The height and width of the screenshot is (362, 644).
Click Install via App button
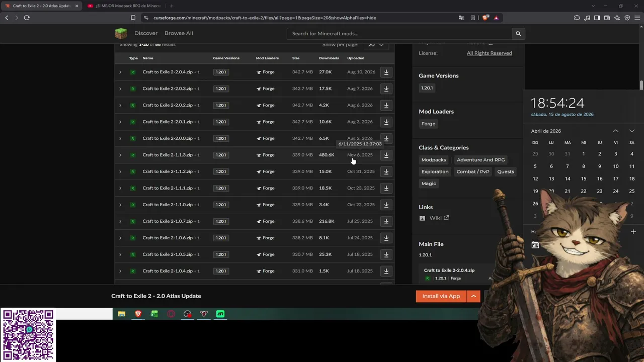[x=441, y=296]
